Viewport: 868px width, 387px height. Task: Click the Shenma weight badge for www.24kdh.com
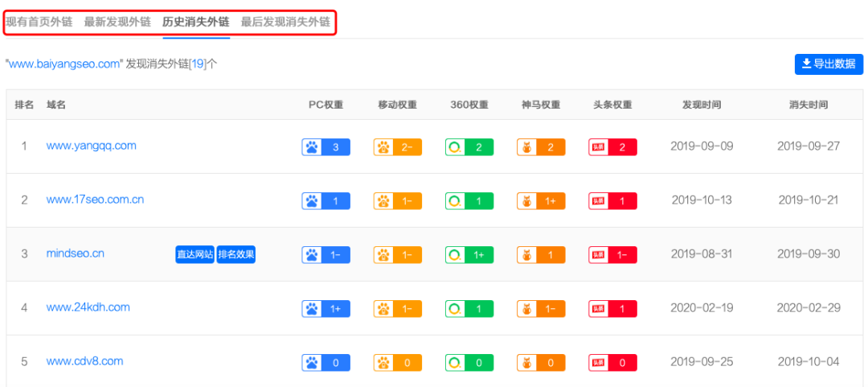click(541, 309)
